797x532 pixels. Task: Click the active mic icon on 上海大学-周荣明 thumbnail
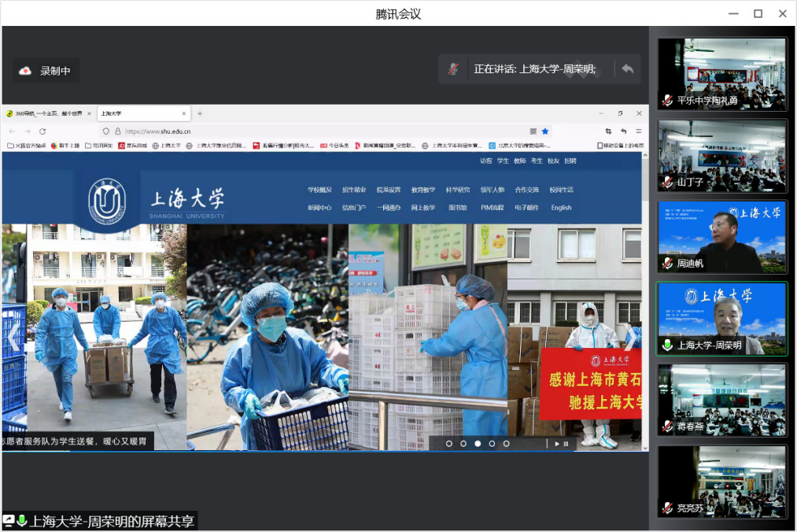pyautogui.click(x=667, y=345)
